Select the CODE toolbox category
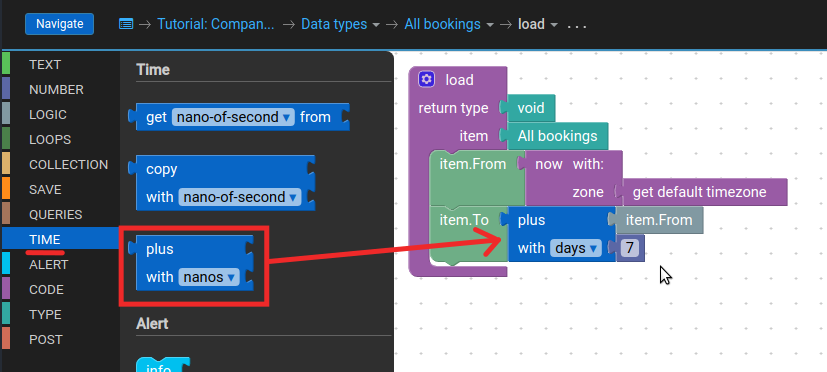Viewport: 827px width, 372px height. click(x=61, y=290)
